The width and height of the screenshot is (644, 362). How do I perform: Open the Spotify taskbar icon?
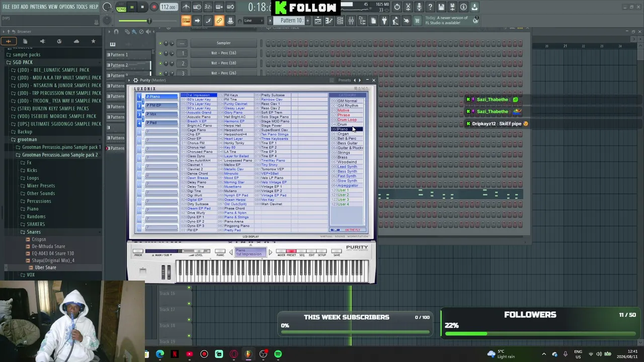coord(278,354)
